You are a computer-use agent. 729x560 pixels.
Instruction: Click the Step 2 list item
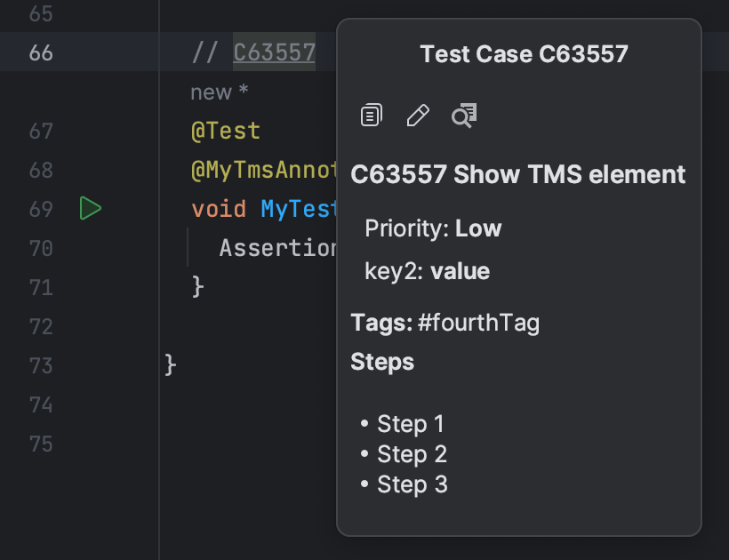tap(412, 453)
